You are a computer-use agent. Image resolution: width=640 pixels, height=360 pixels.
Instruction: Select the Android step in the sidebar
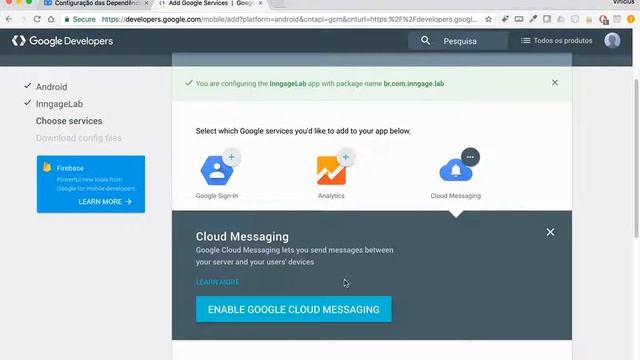point(51,87)
